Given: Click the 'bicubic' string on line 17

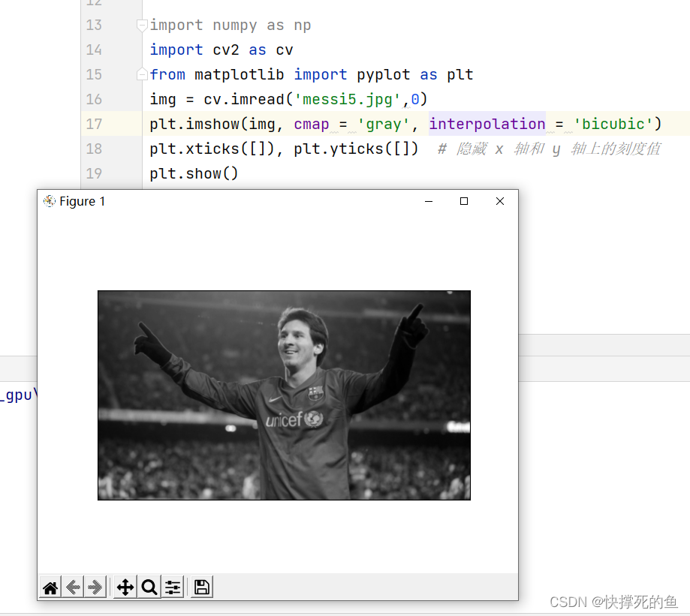Looking at the screenshot, I should (615, 123).
